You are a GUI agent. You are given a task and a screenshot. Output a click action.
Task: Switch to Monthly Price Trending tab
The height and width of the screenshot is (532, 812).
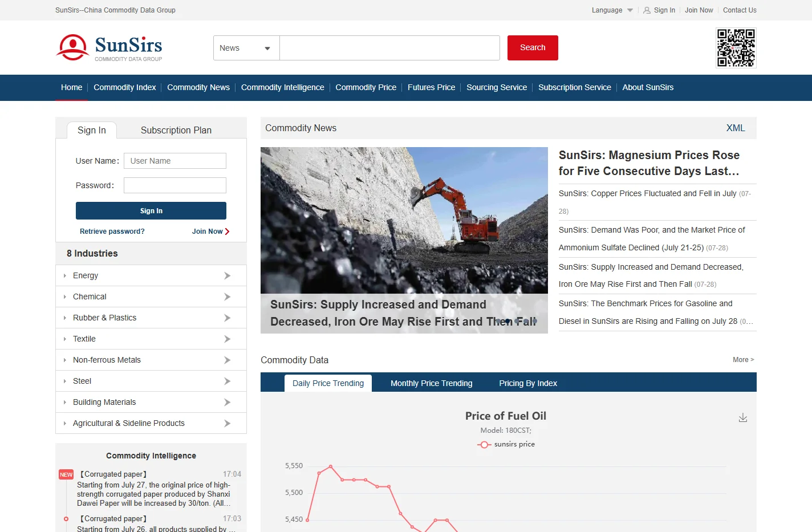[432, 383]
